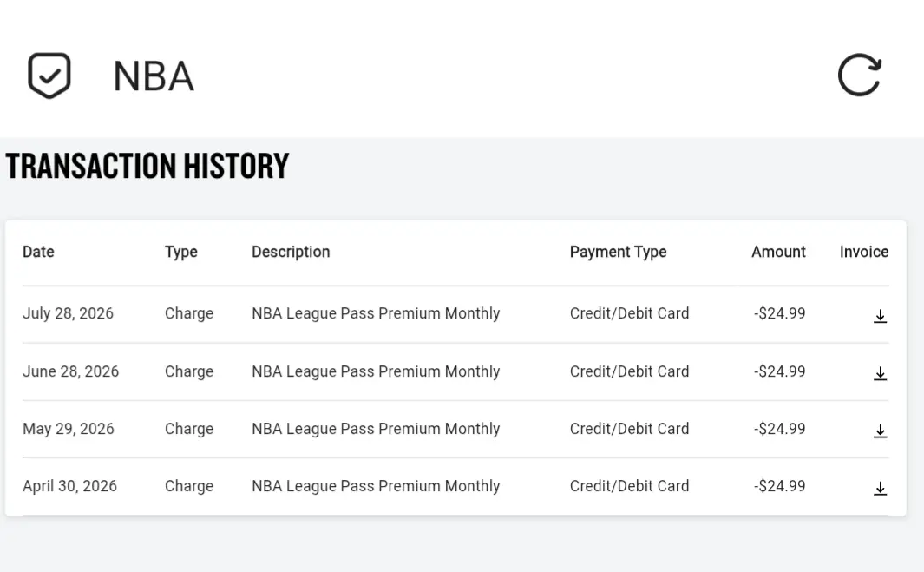Click the Transaction History heading
Viewport: 924px width, 572px height.
(147, 166)
